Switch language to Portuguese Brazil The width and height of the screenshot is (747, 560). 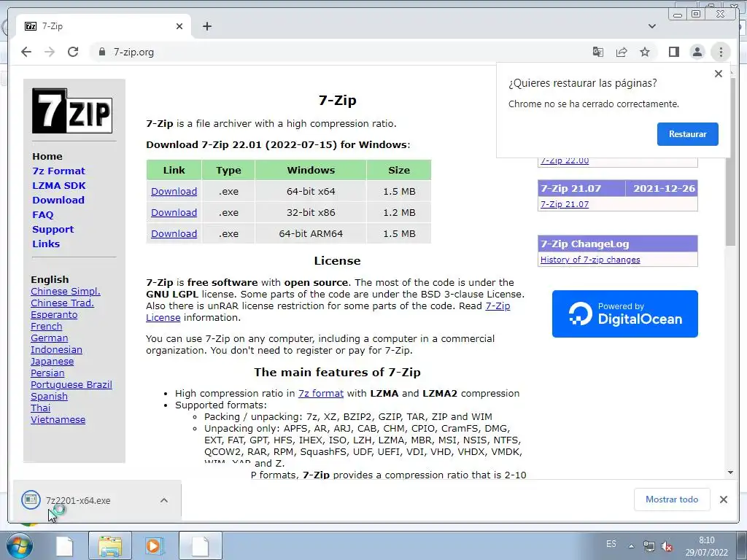pyautogui.click(x=71, y=385)
